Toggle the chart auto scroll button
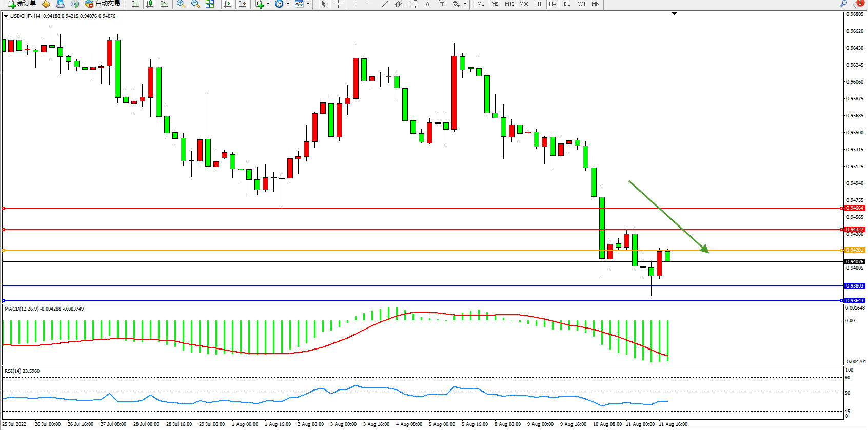The width and height of the screenshot is (868, 431). tap(228, 4)
